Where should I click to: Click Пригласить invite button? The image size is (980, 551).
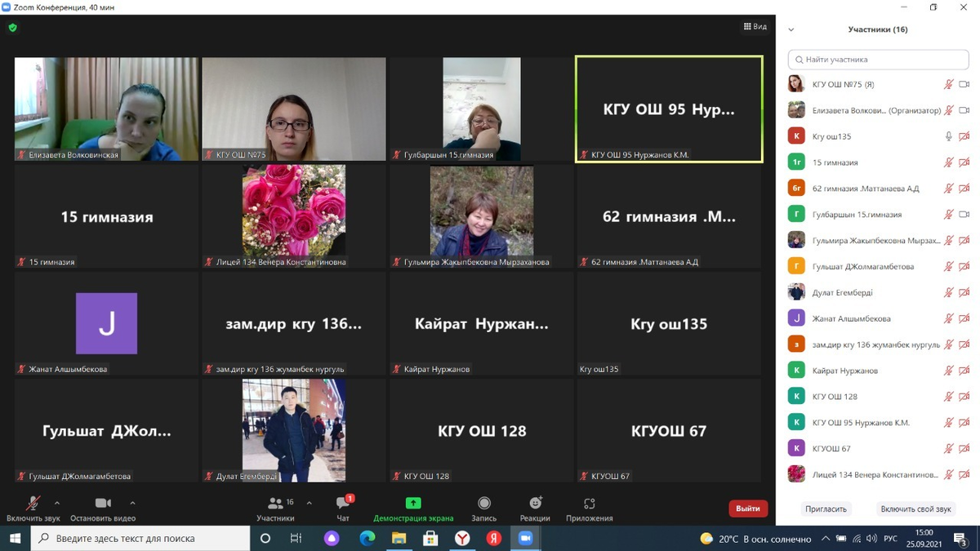pos(826,509)
